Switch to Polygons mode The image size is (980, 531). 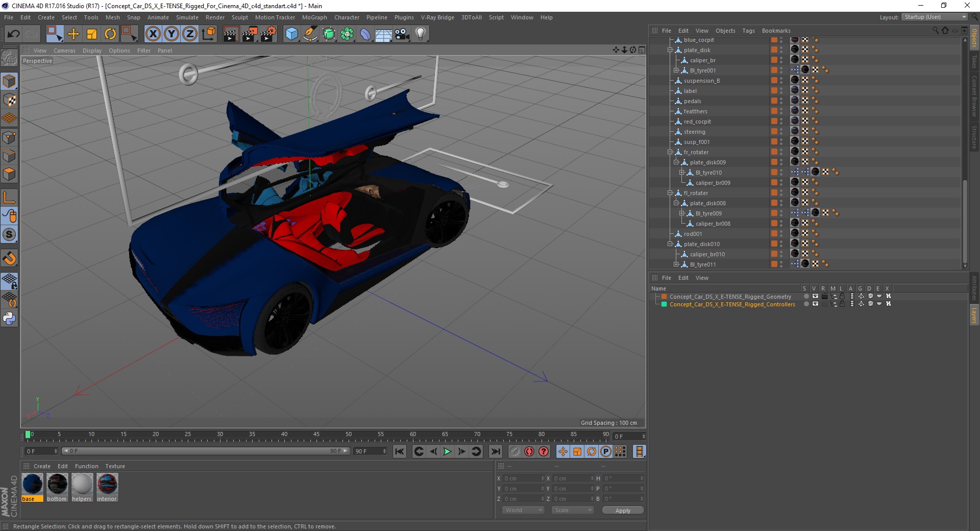[x=9, y=174]
